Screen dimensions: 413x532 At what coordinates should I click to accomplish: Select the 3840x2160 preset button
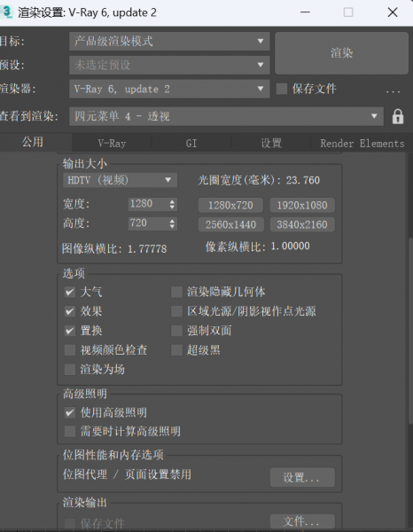click(302, 224)
